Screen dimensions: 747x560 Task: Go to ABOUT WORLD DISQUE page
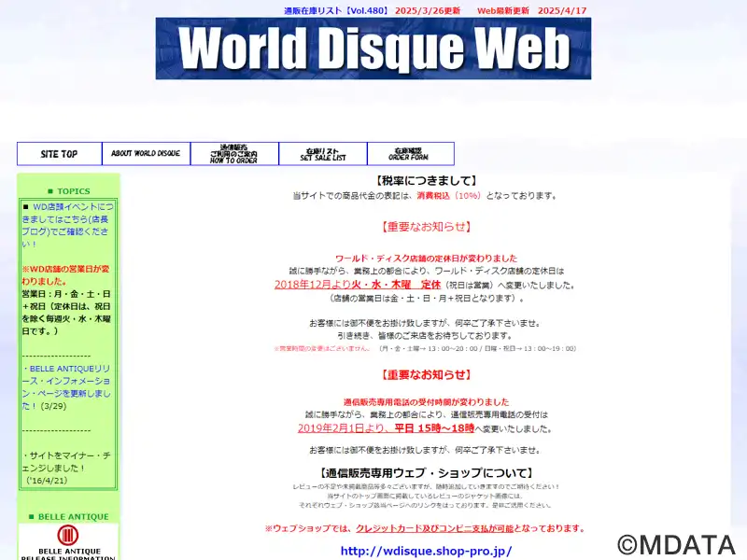pyautogui.click(x=147, y=154)
